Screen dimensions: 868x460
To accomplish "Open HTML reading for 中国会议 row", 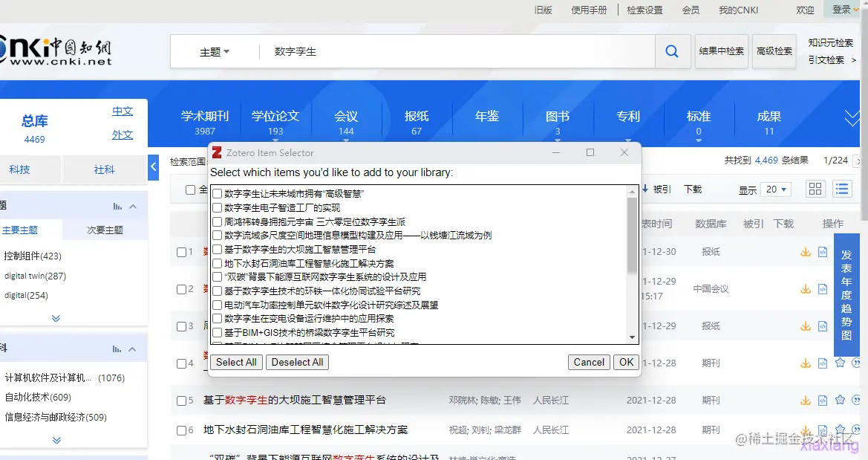I will pos(823,289).
